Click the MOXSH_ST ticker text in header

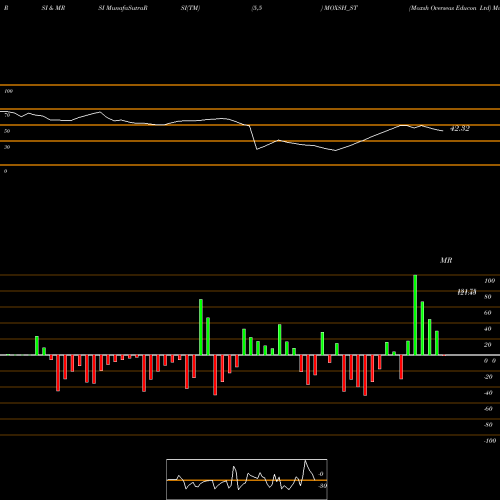pyautogui.click(x=340, y=8)
